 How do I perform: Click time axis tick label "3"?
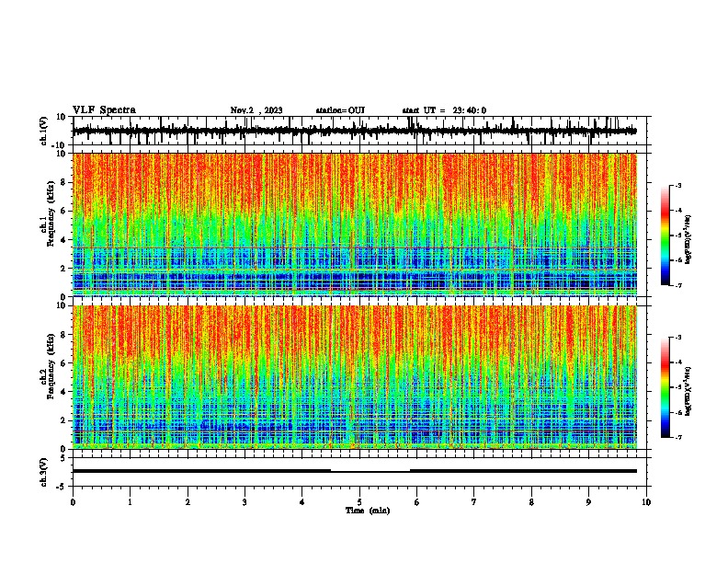click(x=245, y=502)
